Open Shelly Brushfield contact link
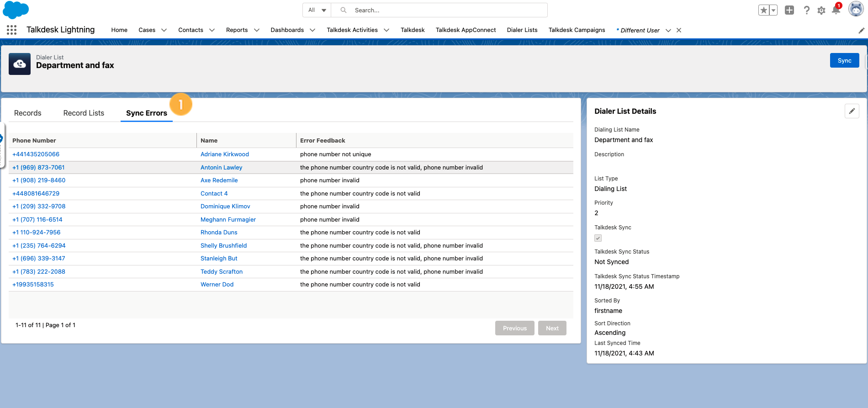 pyautogui.click(x=223, y=246)
